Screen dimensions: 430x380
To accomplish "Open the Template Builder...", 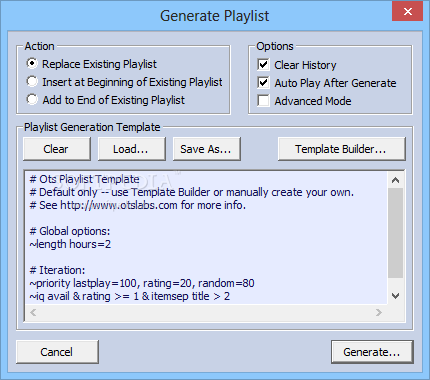I will click(342, 149).
